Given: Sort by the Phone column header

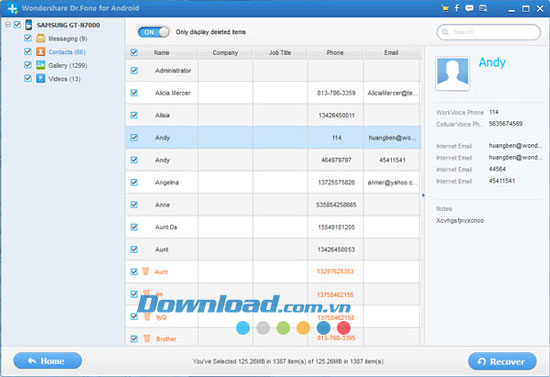Looking at the screenshot, I should point(335,53).
